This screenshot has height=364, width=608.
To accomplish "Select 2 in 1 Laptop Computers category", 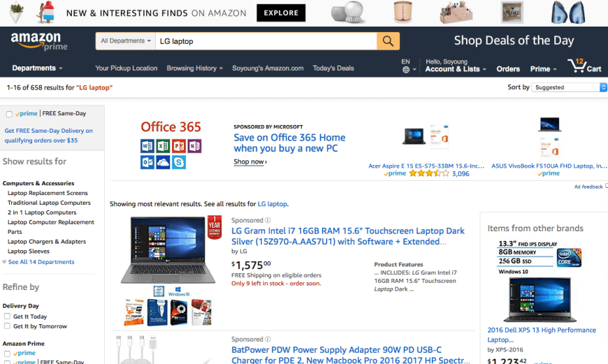I will click(42, 212).
